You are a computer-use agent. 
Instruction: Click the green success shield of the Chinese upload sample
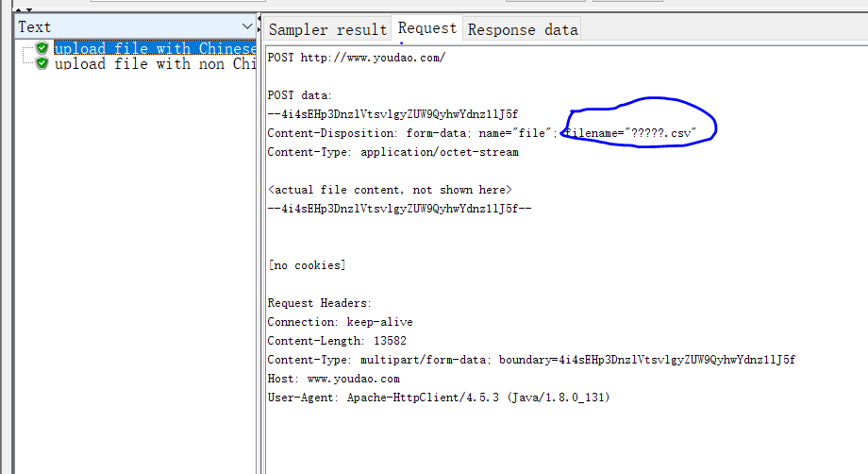(42, 48)
